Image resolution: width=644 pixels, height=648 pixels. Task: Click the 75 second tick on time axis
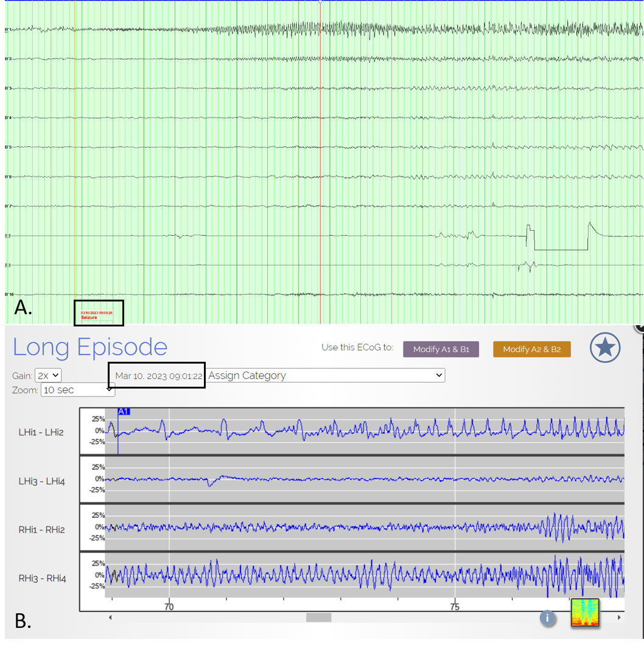coord(454,607)
